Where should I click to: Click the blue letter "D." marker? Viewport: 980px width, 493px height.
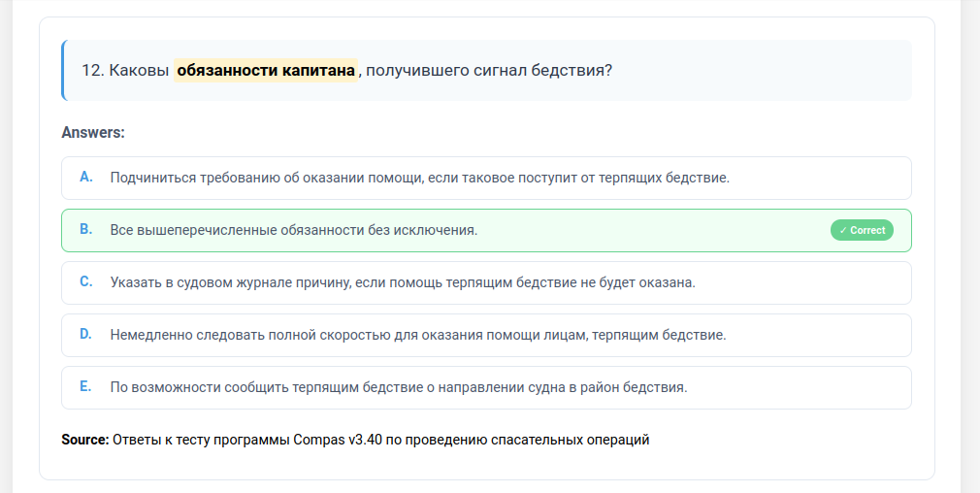(86, 334)
